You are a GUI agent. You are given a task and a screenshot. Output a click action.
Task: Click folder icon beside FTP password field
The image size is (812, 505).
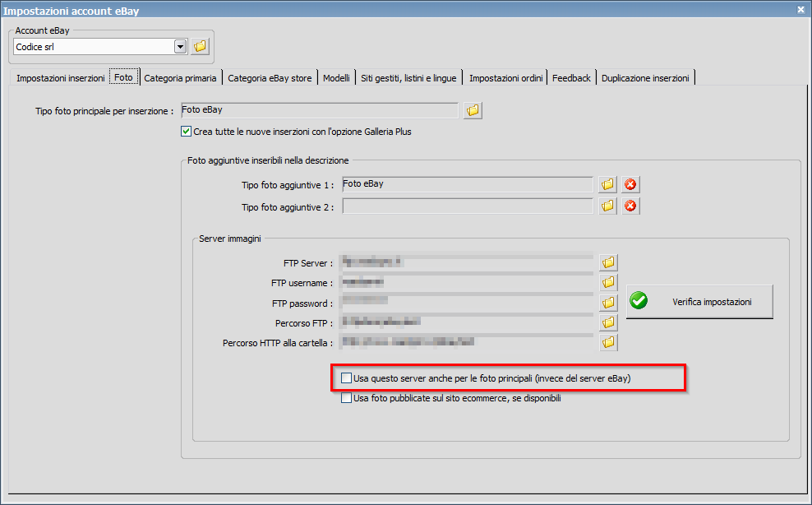coord(608,303)
